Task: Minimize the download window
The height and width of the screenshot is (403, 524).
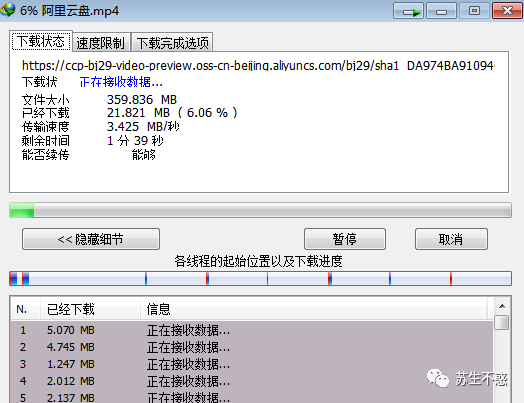Action: [x=441, y=11]
